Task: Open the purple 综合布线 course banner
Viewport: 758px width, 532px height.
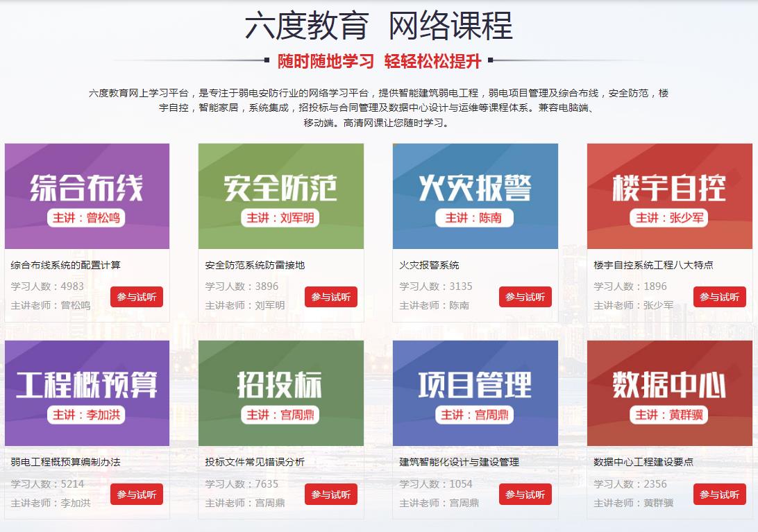Action: (x=87, y=196)
